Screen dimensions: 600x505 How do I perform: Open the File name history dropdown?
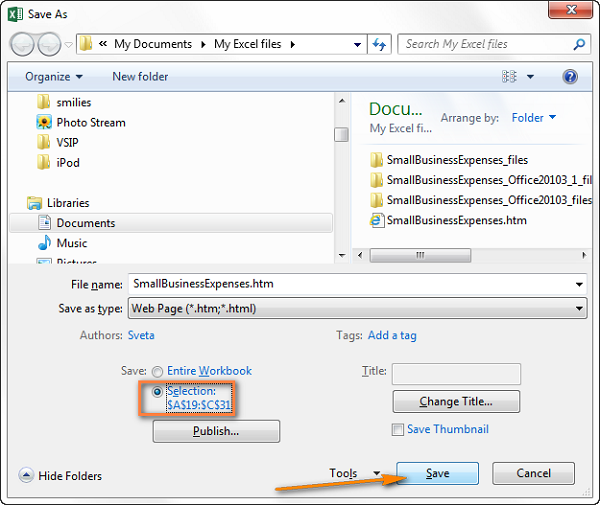tap(579, 284)
